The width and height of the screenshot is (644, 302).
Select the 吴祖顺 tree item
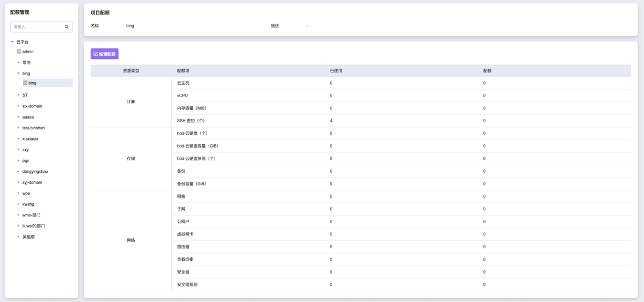coord(28,237)
